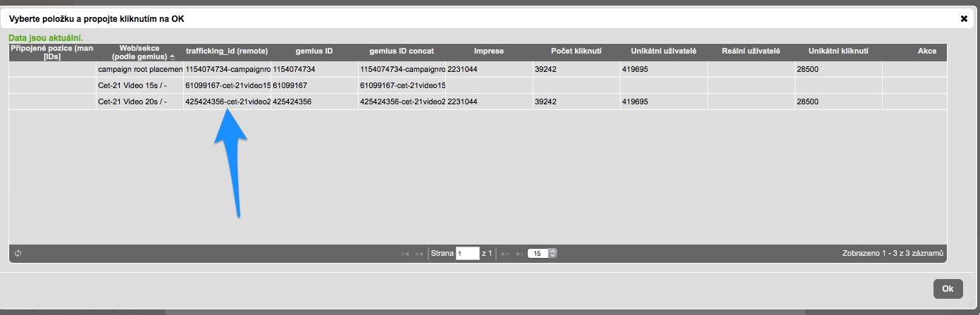
Task: Click the refresh grid icon
Action: tap(18, 253)
